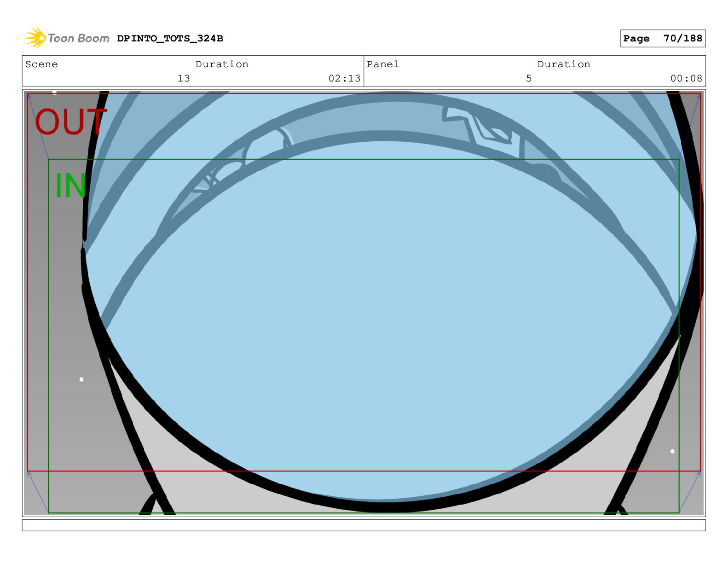Click the project name DPINTO_TOTS_324B
This screenshot has height=564, width=728.
click(170, 39)
